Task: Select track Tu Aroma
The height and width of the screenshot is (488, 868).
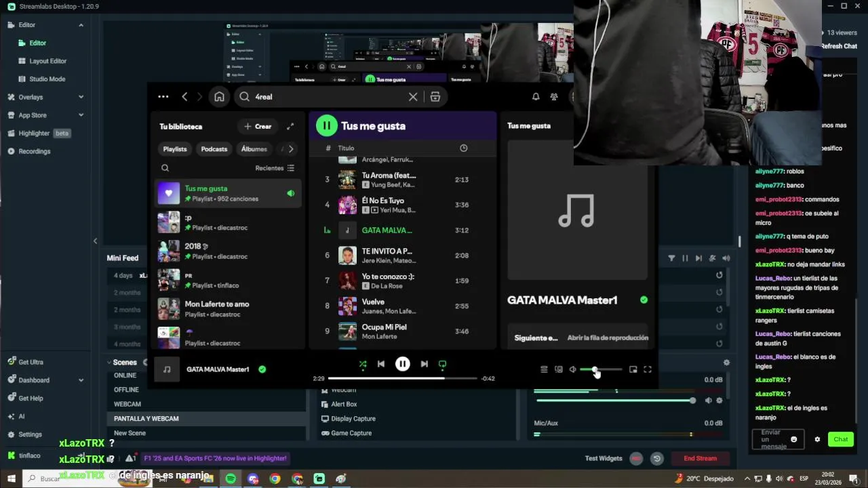Action: [x=403, y=180]
